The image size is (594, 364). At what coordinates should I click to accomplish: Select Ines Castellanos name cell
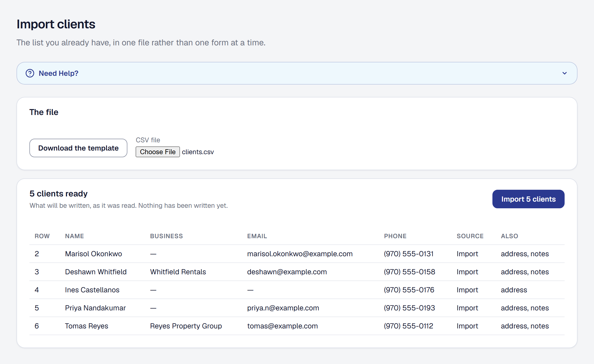92,290
